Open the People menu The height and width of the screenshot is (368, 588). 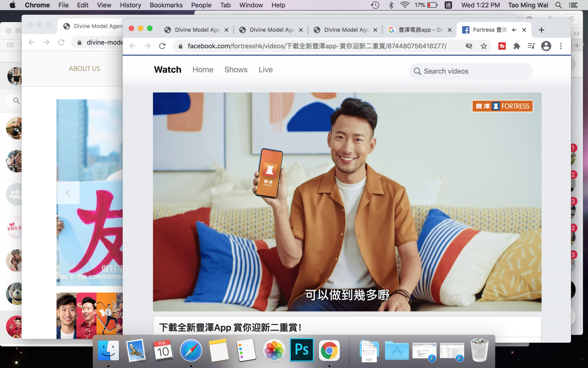click(x=201, y=5)
